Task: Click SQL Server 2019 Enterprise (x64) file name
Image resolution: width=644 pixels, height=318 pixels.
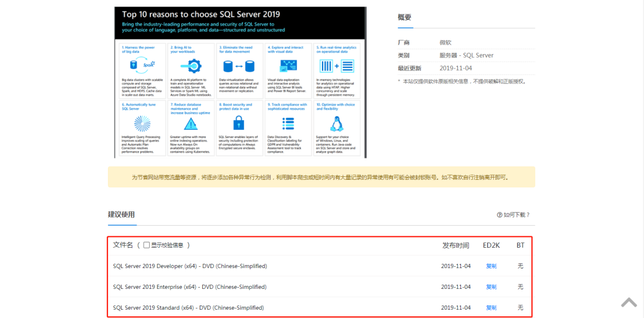Action: [x=190, y=287]
